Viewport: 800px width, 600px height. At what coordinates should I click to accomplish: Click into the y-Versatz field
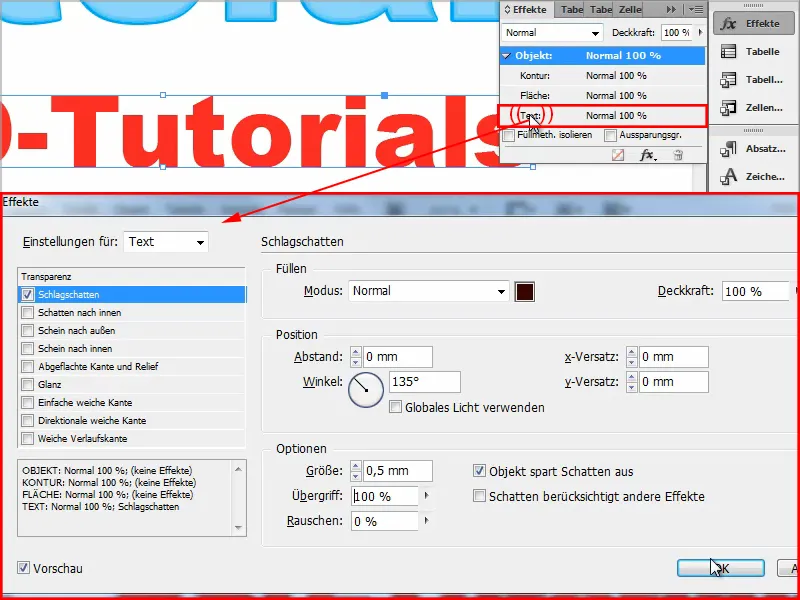(673, 382)
